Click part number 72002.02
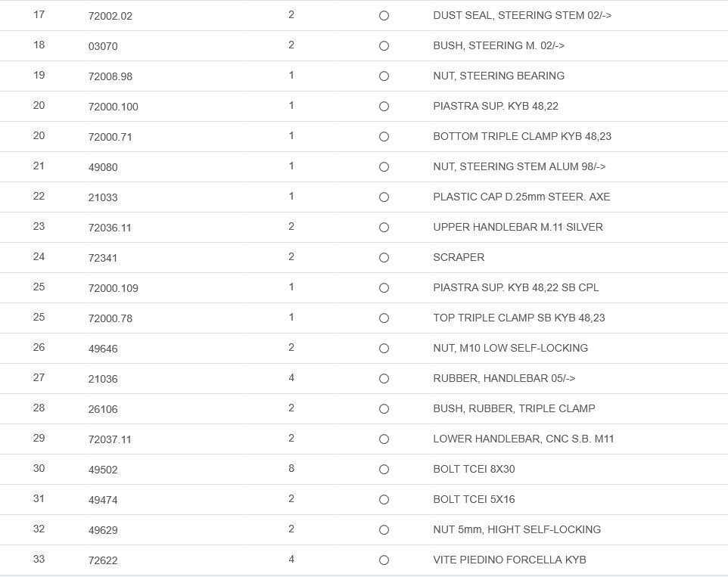 tap(110, 16)
